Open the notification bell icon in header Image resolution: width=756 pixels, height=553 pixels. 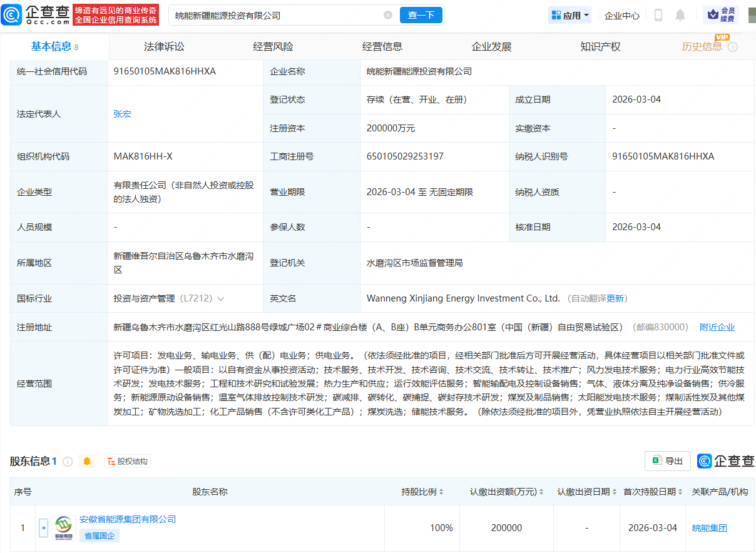(x=680, y=14)
